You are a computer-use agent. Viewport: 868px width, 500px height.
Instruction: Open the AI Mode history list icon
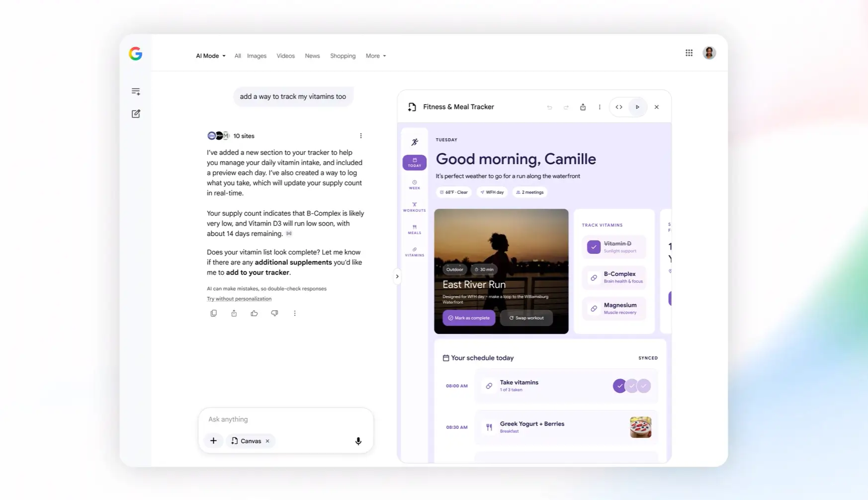pyautogui.click(x=136, y=91)
